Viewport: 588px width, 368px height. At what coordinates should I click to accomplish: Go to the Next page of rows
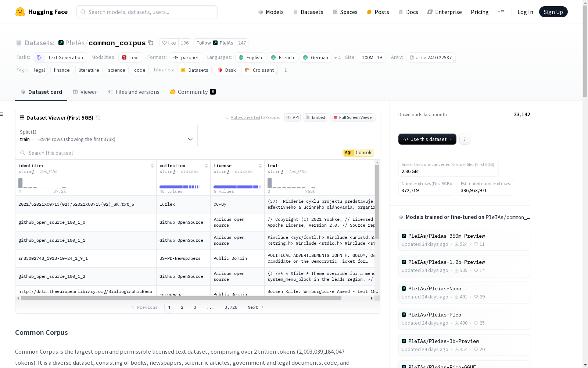tap(256, 307)
